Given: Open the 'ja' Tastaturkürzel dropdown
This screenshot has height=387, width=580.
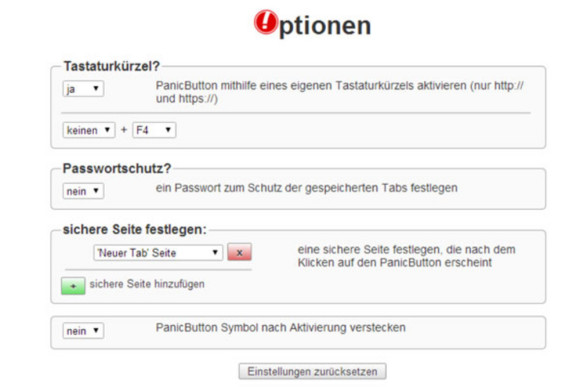Looking at the screenshot, I should [83, 89].
